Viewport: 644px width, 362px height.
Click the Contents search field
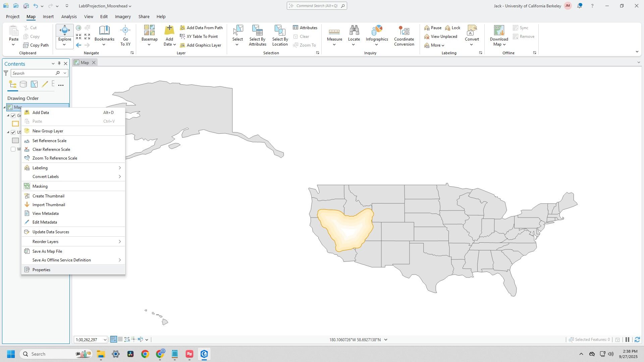pyautogui.click(x=33, y=73)
